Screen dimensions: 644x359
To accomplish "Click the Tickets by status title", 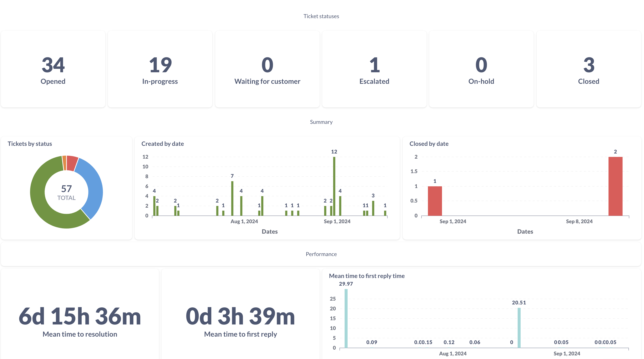I will coord(30,144).
